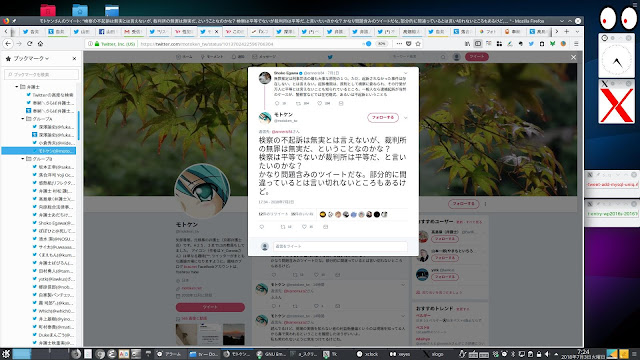This screenshot has width=640, height=360.
Task: Open the application launcher at taskbar left
Action: [6, 353]
